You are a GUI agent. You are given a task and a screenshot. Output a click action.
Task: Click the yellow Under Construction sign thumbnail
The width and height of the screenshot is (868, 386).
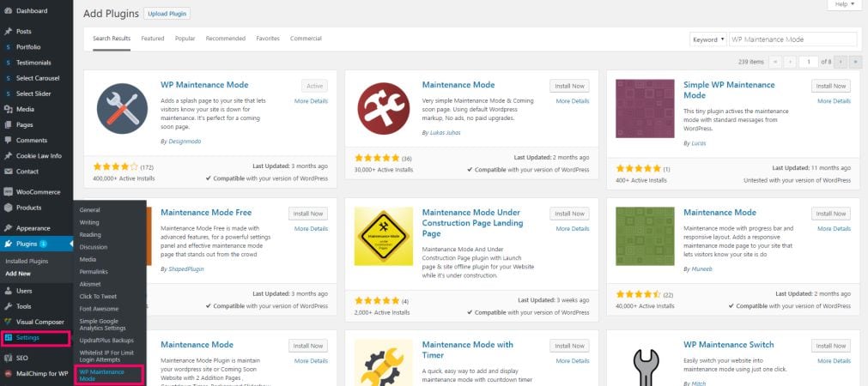(384, 236)
